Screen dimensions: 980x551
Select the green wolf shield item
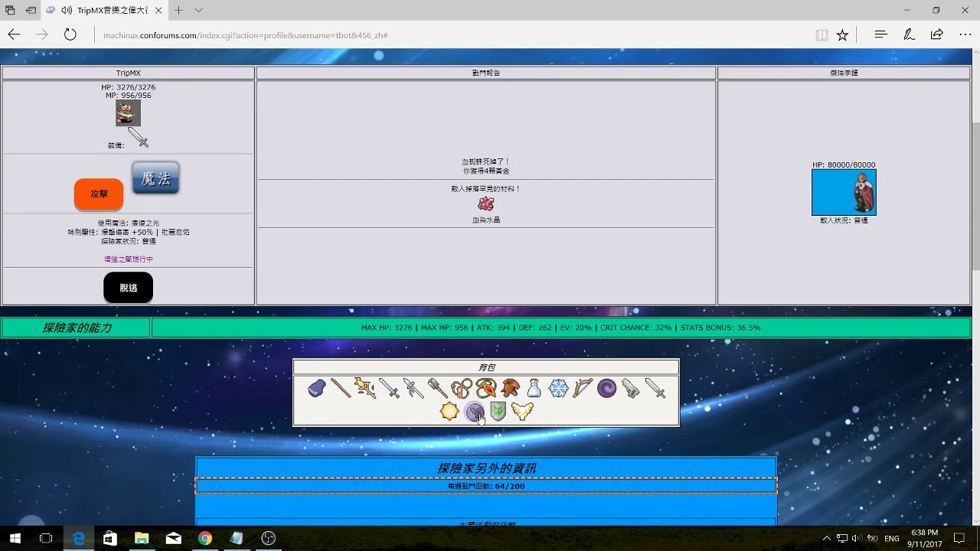pyautogui.click(x=498, y=412)
